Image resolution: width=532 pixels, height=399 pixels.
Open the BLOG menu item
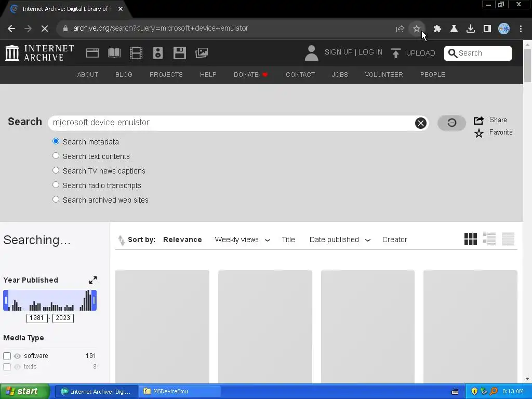[124, 75]
